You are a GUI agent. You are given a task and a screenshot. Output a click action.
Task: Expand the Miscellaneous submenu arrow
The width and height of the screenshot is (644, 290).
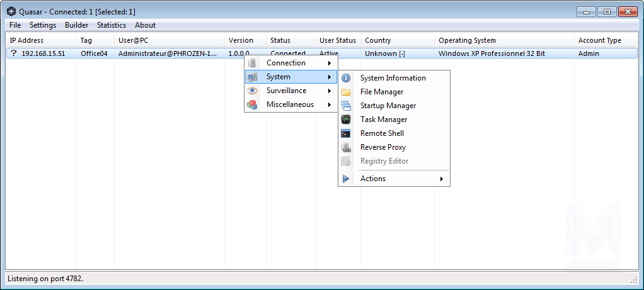pos(329,104)
